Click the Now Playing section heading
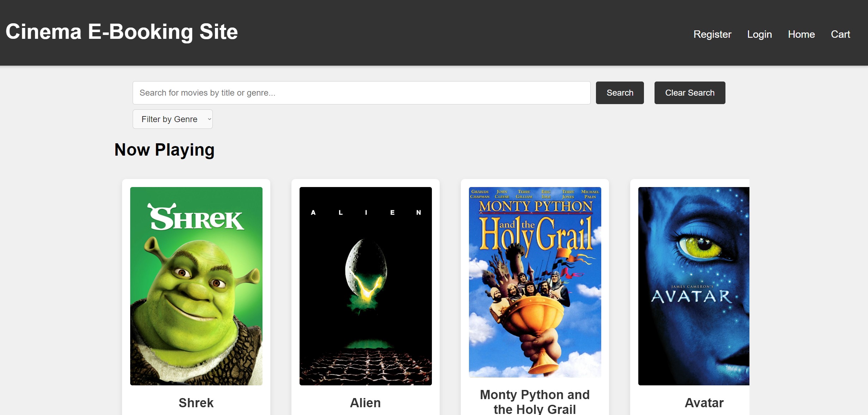Image resolution: width=868 pixels, height=415 pixels. 164,150
